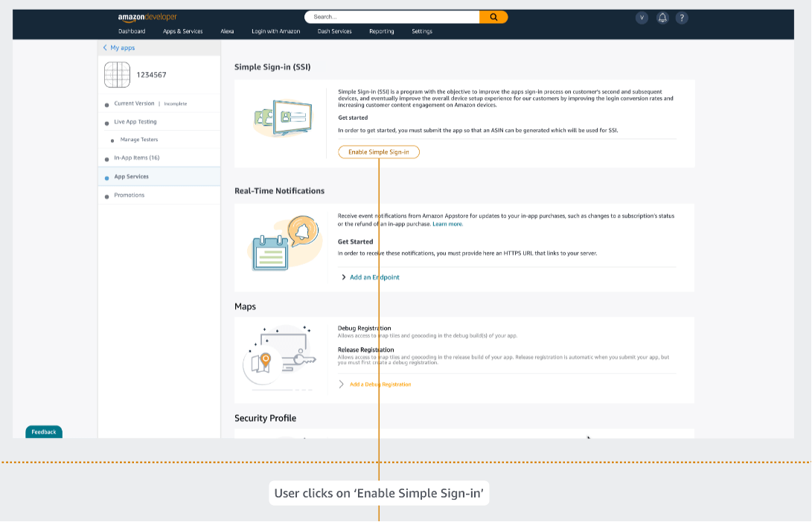Click the back chevron beside My apps
The width and height of the screenshot is (812, 522).
105,48
